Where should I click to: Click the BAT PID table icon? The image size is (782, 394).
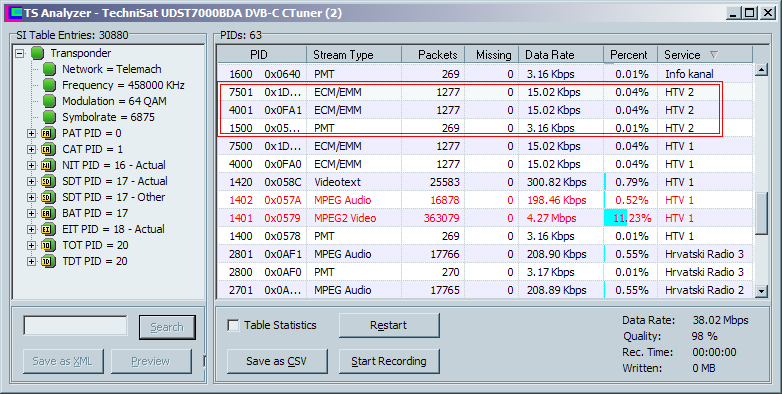pos(48,213)
